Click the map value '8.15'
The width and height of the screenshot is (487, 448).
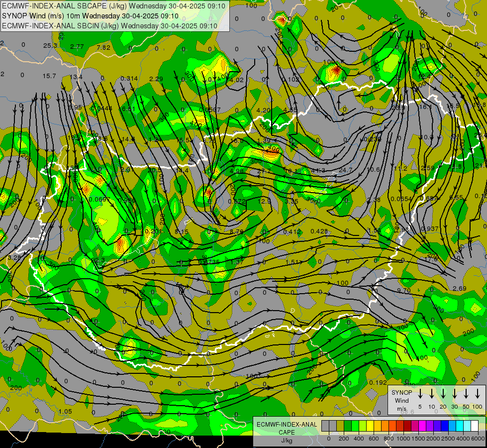(182, 231)
